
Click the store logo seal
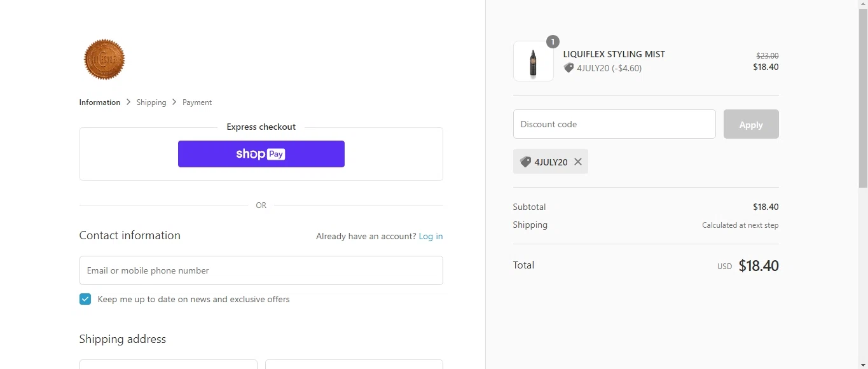tap(104, 59)
